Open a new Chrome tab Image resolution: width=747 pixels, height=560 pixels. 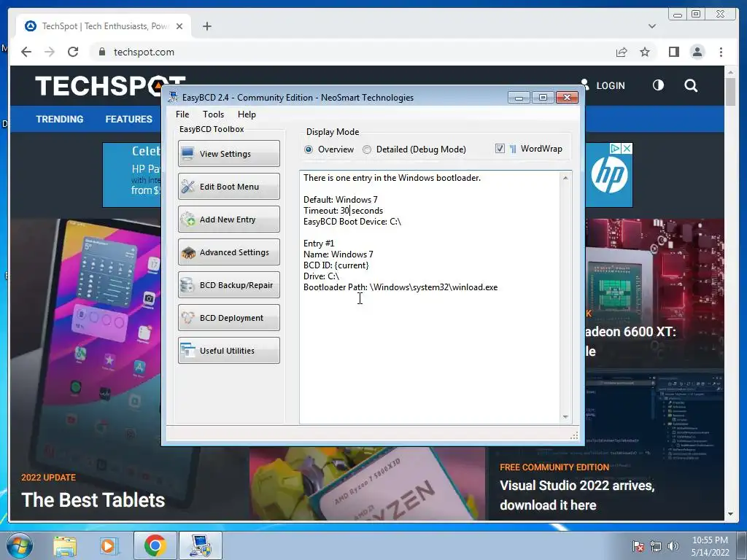[206, 26]
